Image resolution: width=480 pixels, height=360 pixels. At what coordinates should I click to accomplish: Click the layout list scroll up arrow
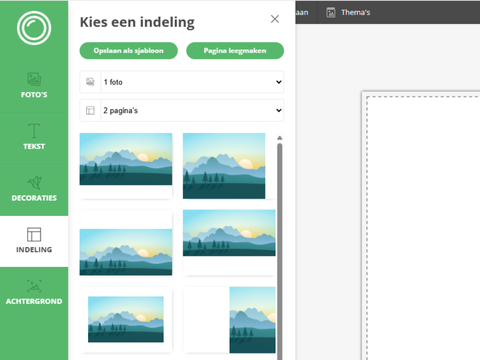[x=280, y=138]
